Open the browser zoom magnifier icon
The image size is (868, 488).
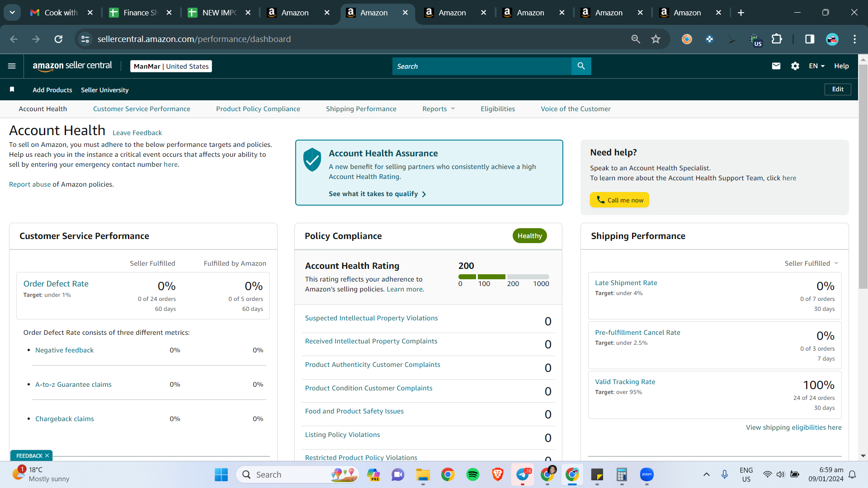[x=636, y=39]
